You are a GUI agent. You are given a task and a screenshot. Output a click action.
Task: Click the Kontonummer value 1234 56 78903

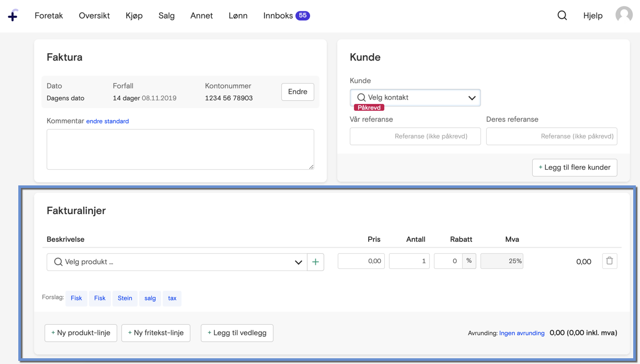click(229, 98)
